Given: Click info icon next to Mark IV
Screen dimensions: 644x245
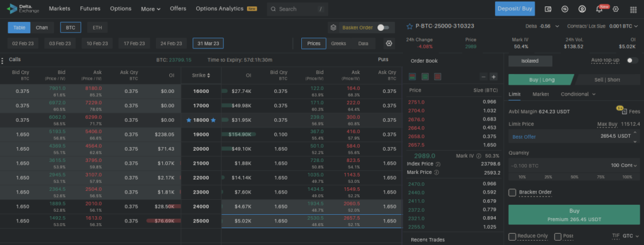Looking at the screenshot, I should [x=479, y=156].
